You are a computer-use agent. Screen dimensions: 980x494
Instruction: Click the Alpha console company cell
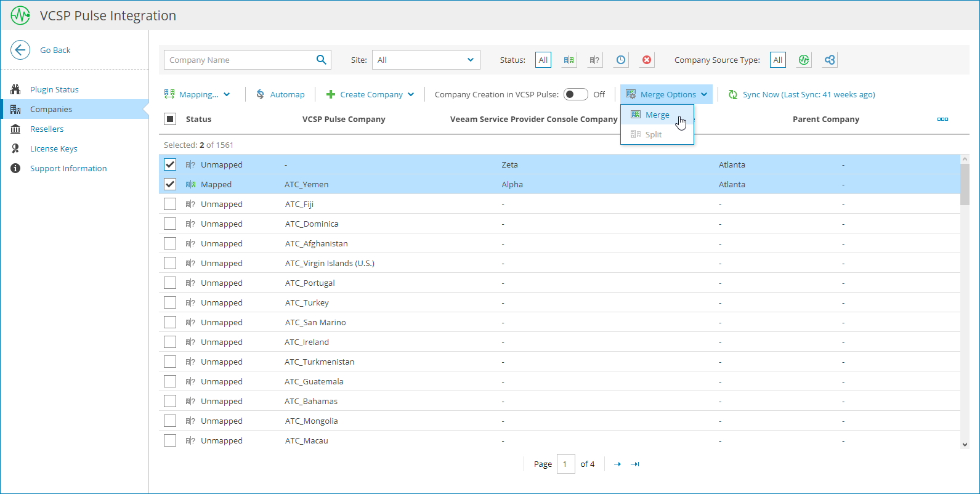point(512,184)
